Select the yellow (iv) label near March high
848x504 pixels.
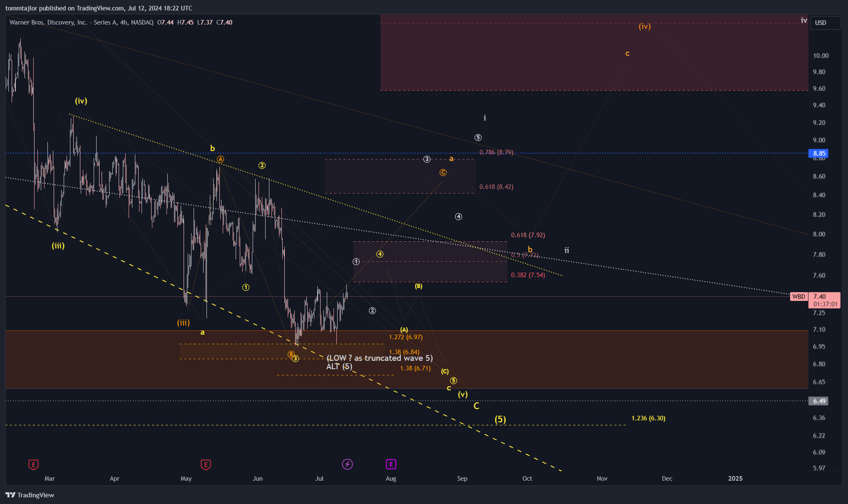pos(81,101)
